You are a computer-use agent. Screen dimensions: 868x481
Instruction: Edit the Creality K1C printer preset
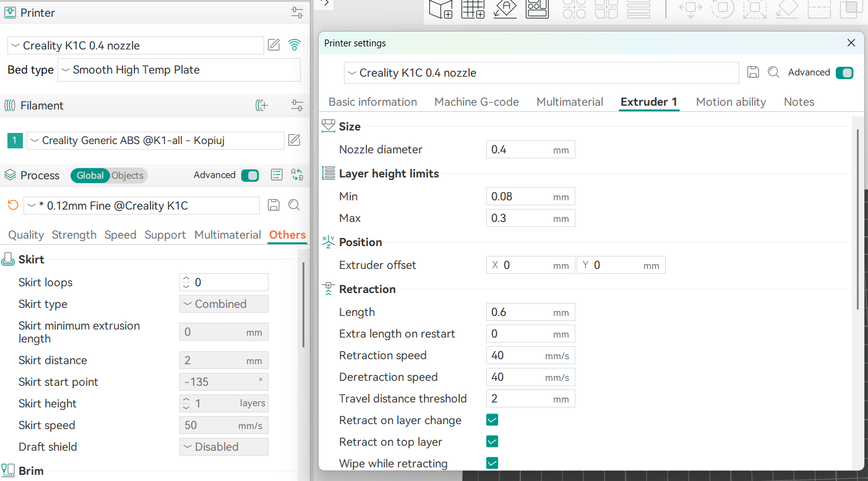pyautogui.click(x=273, y=45)
